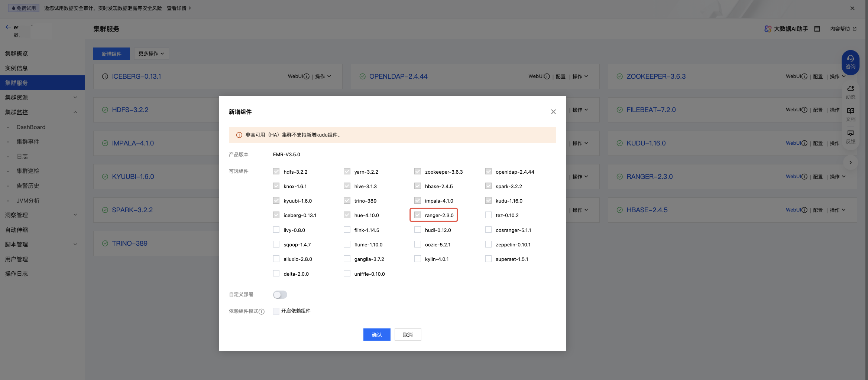
Task: Click the info icon beside 依赖组件模式
Action: click(x=262, y=311)
